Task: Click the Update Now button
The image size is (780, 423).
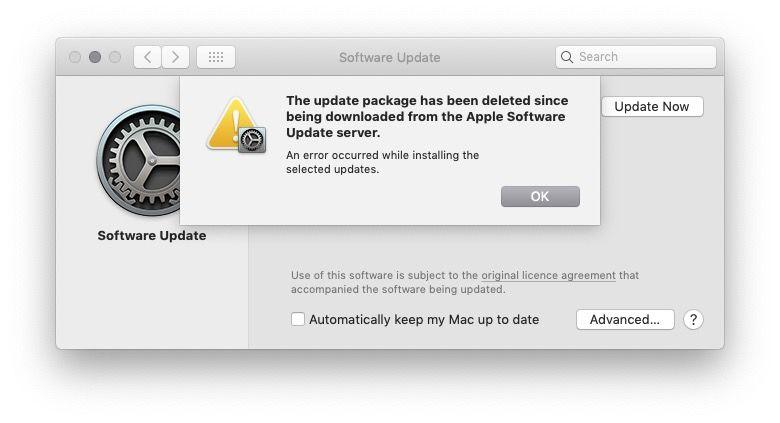Action: (652, 106)
